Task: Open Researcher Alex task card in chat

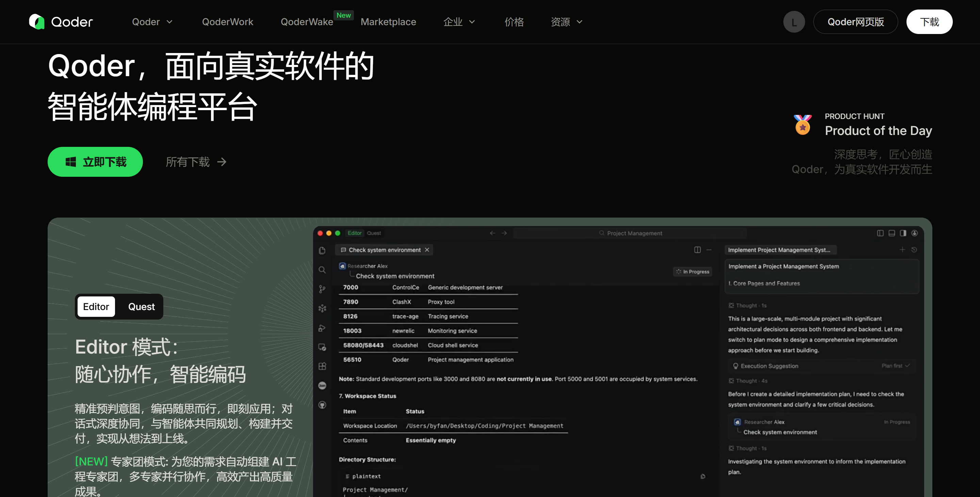Action: pos(822,427)
